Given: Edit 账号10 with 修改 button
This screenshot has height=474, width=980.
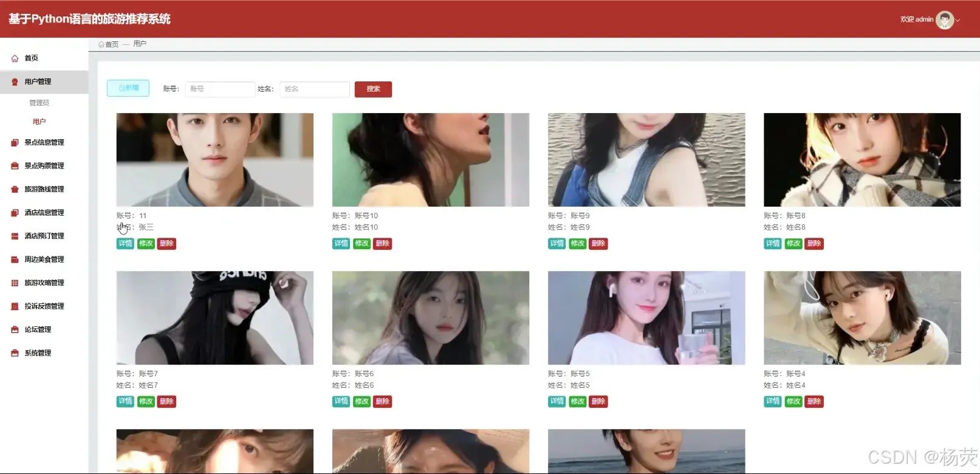Looking at the screenshot, I should tap(362, 244).
